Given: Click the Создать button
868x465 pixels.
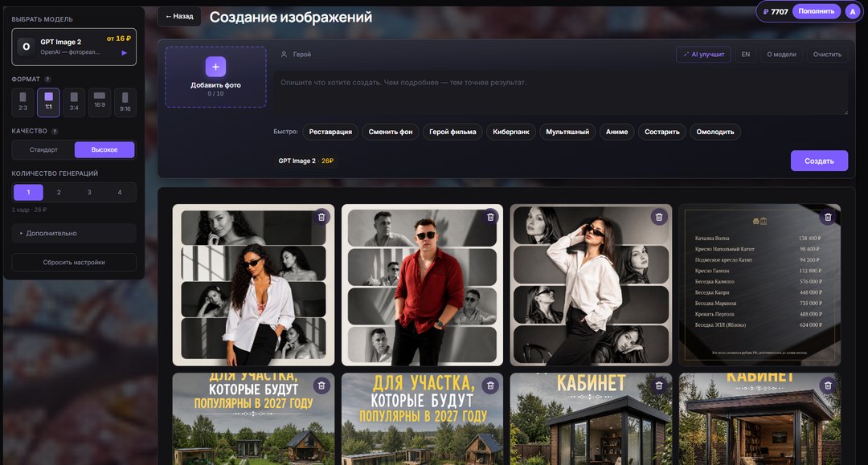Looking at the screenshot, I should tap(819, 161).
